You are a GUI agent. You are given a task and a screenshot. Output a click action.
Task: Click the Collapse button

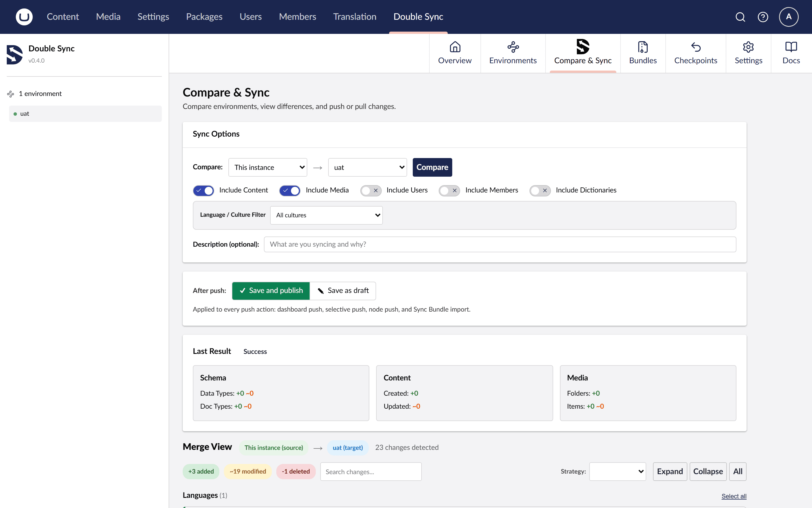click(708, 471)
